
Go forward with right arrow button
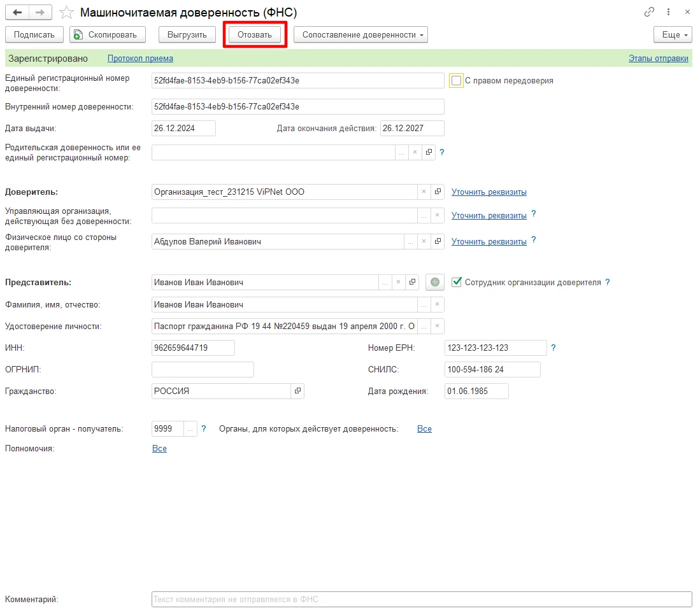pos(40,13)
